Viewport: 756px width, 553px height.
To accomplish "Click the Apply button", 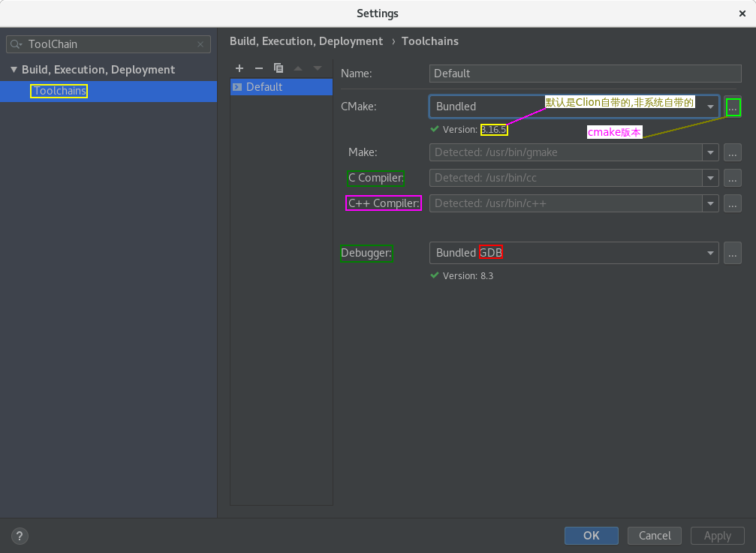I will (717, 535).
